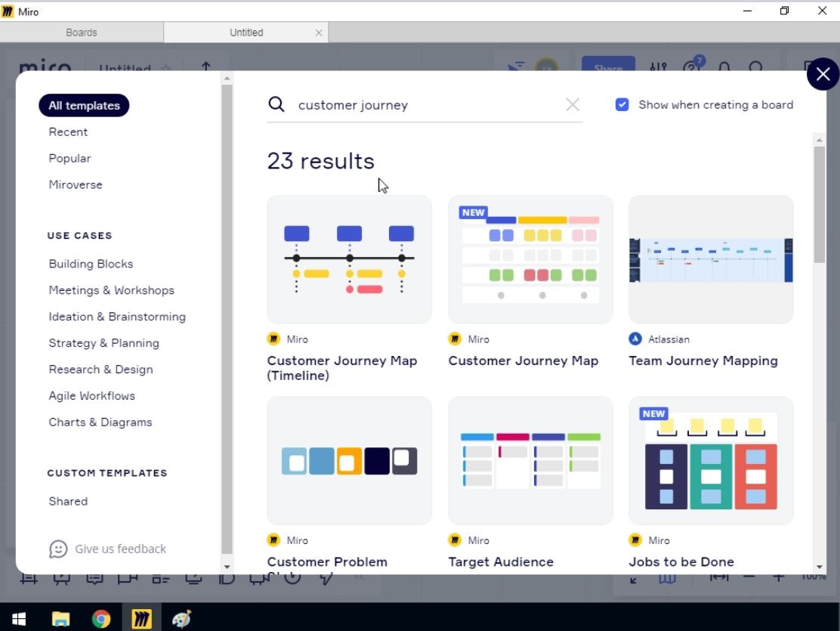Close the template picker with the X button
The height and width of the screenshot is (631, 840).
point(823,74)
